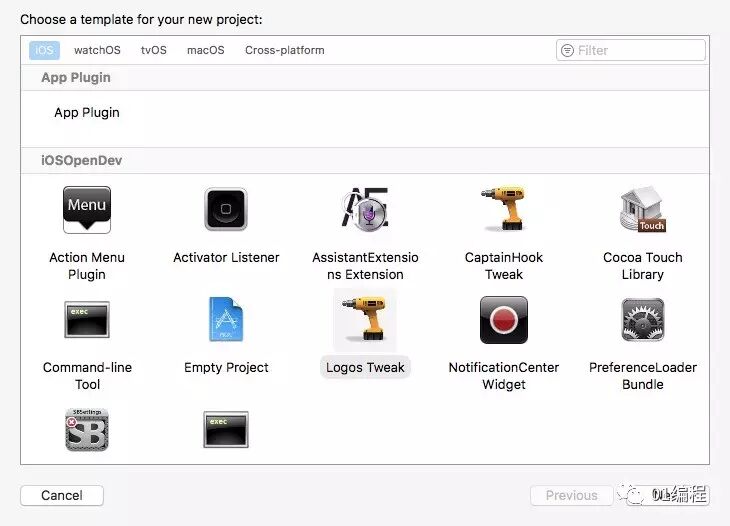Open the tvOS tab
This screenshot has height=526, width=730.
pyautogui.click(x=154, y=50)
